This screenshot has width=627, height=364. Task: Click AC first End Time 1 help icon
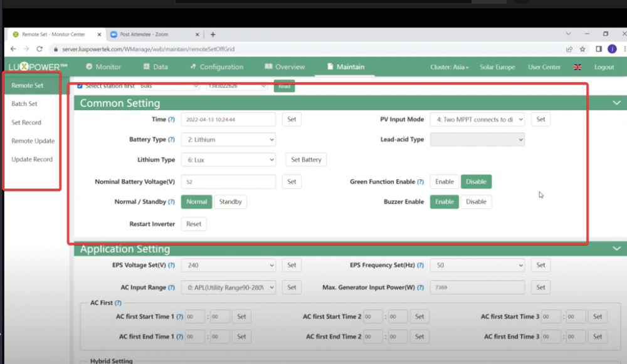tap(180, 336)
